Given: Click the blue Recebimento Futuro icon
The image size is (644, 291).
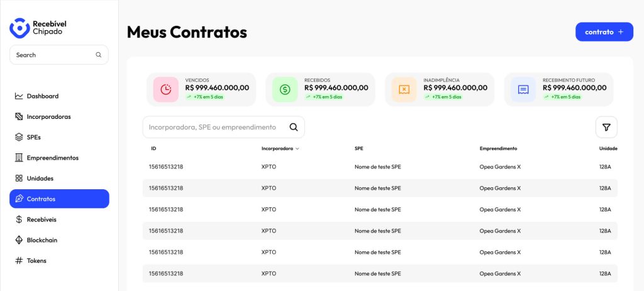Looking at the screenshot, I should click(523, 89).
